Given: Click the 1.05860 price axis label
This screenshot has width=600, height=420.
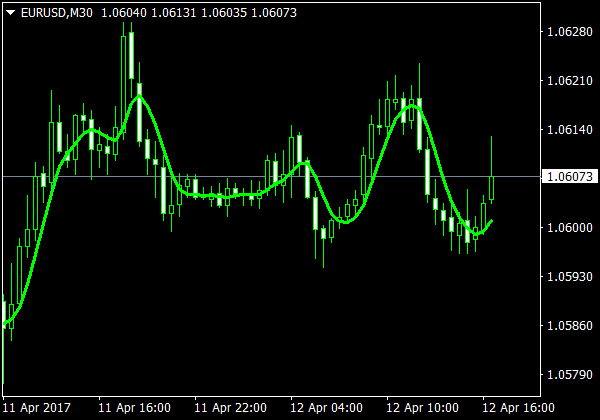Looking at the screenshot, I should pos(570,326).
